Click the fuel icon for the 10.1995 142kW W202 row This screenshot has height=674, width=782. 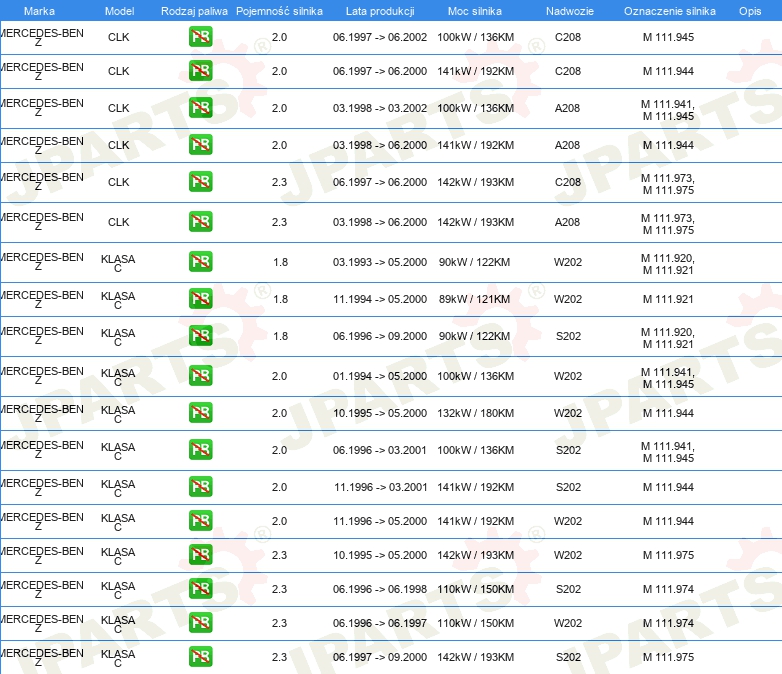click(x=200, y=555)
